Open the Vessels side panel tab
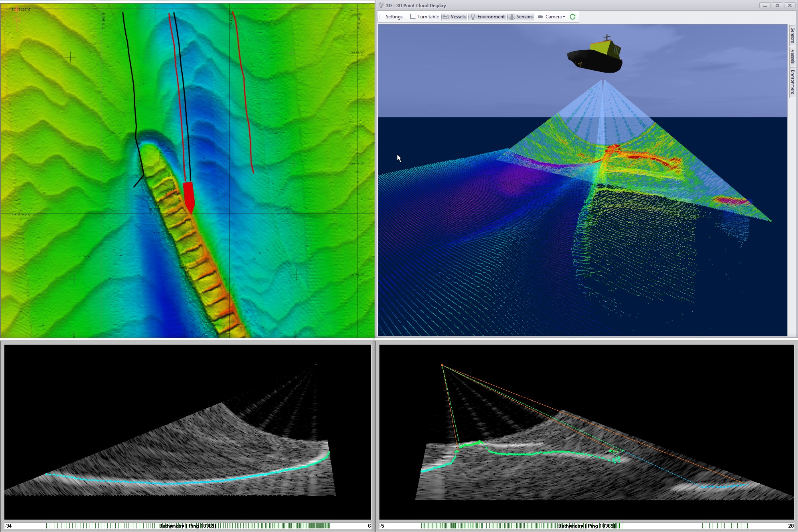Screen dimensions: 798x532 [x=792, y=56]
